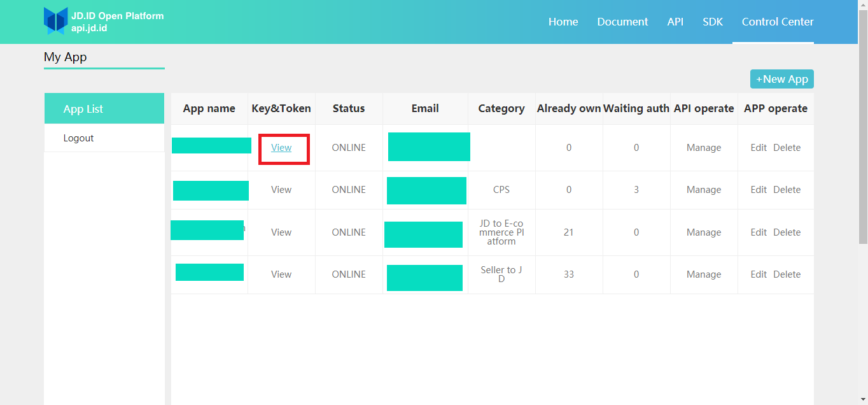Click the Category column header

click(501, 108)
